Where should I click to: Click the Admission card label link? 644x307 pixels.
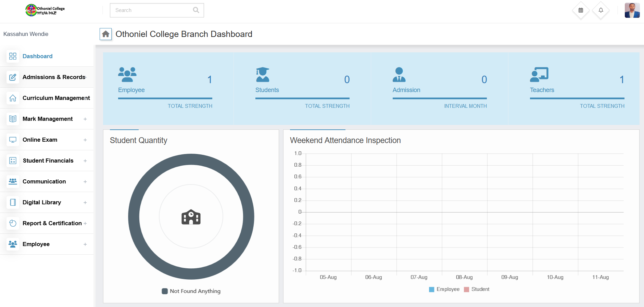[x=406, y=90]
